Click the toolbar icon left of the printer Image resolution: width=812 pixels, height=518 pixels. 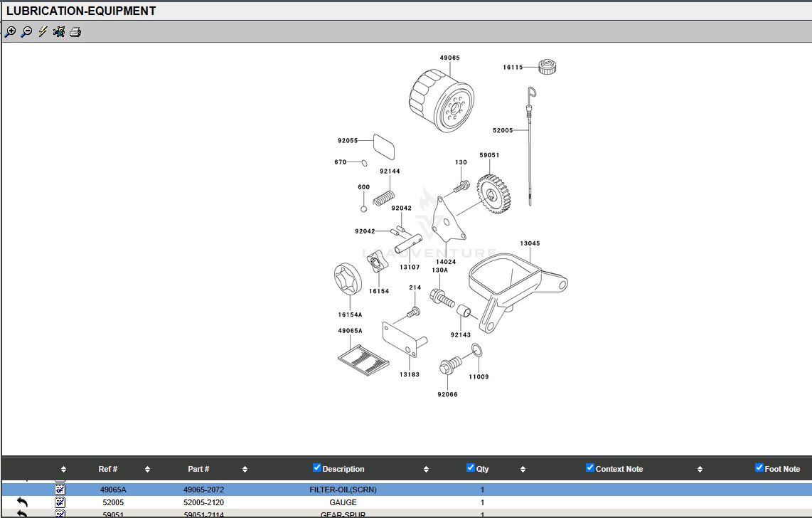(x=59, y=32)
